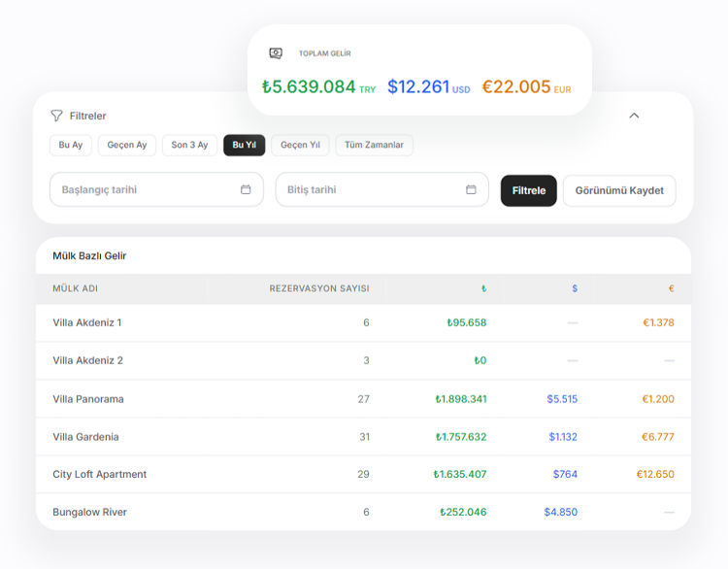Click reservation count 29 for City Loft Apartment
The image size is (728, 569).
[364, 474]
